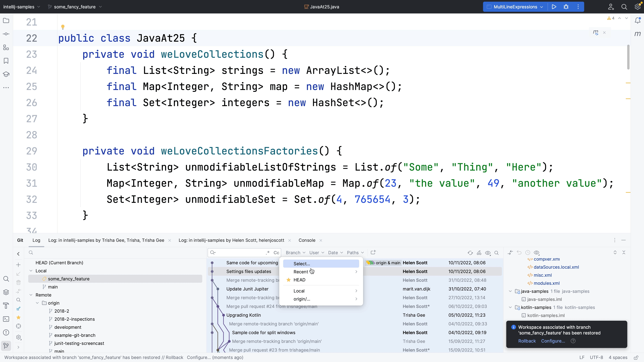The height and width of the screenshot is (362, 644).
Task: Refresh the Git log
Action: pos(470,253)
